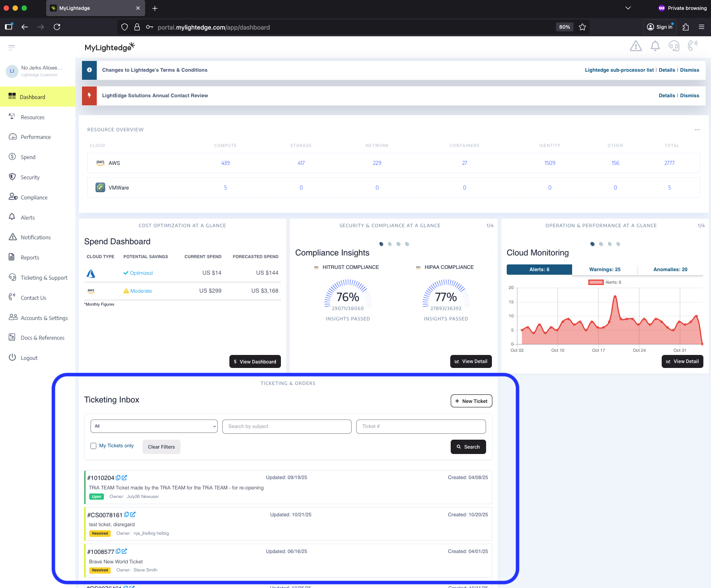Click View Detail under Compliance Insights

tap(471, 361)
